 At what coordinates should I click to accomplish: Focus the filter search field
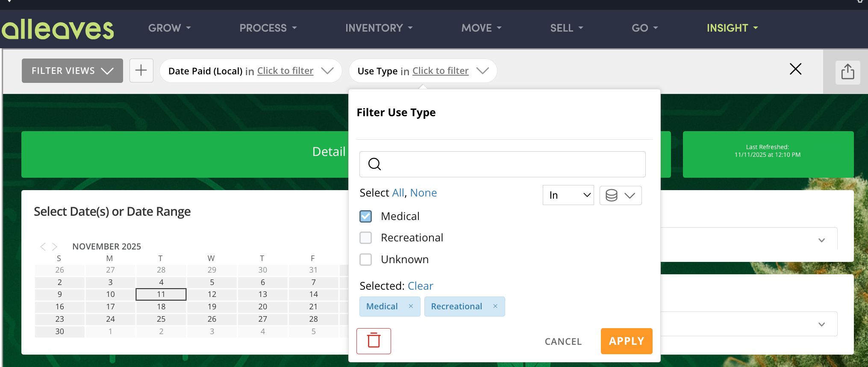[502, 164]
